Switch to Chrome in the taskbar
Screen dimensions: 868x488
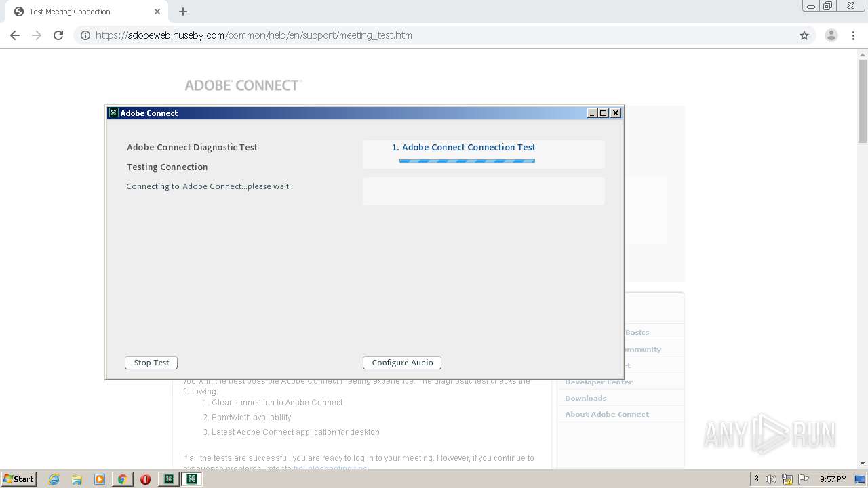click(x=122, y=479)
